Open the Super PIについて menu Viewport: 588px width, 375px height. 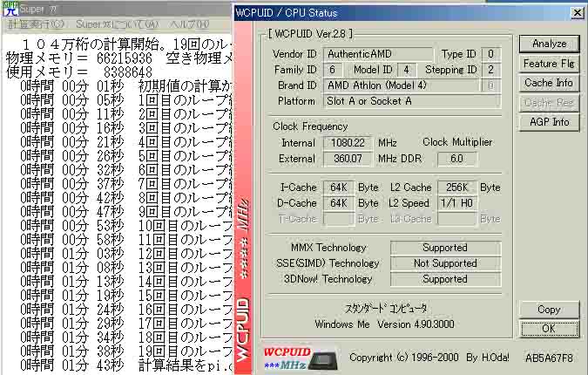pyautogui.click(x=118, y=24)
